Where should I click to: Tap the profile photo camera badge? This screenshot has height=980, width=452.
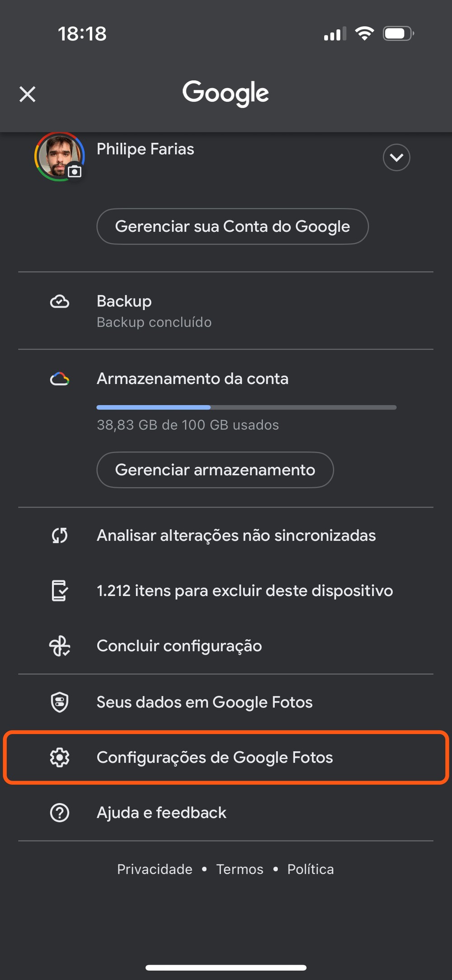click(x=75, y=171)
